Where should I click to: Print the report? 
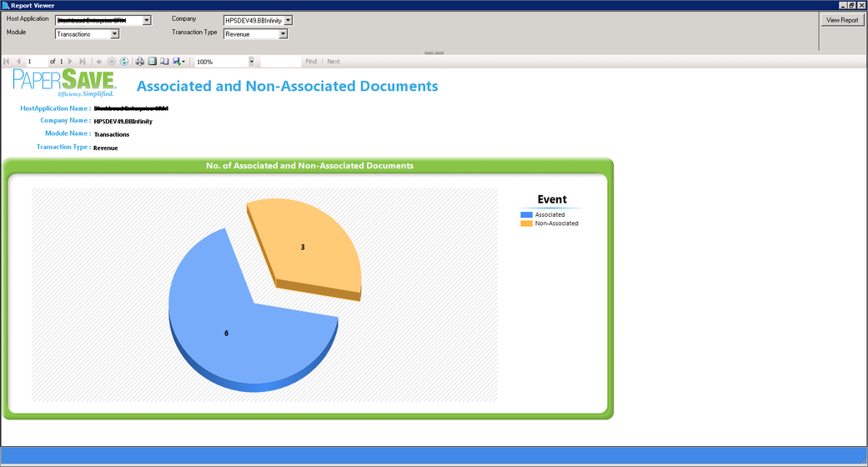[140, 62]
